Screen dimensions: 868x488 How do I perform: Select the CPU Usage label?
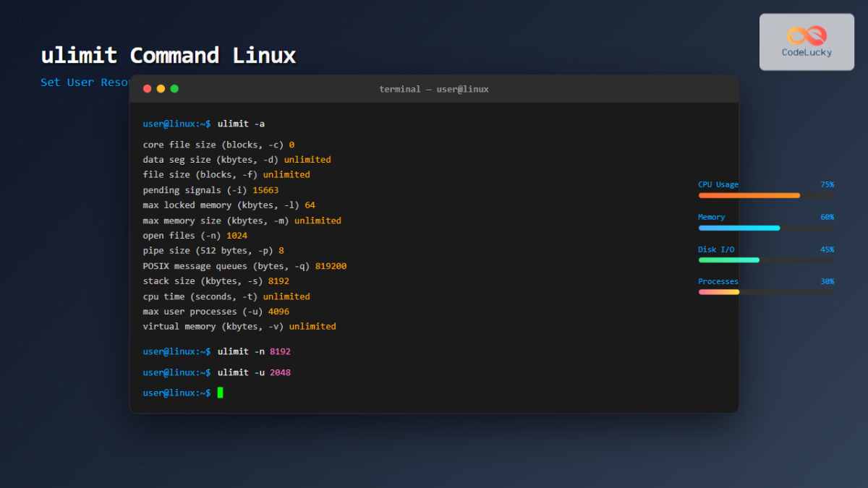(x=718, y=184)
